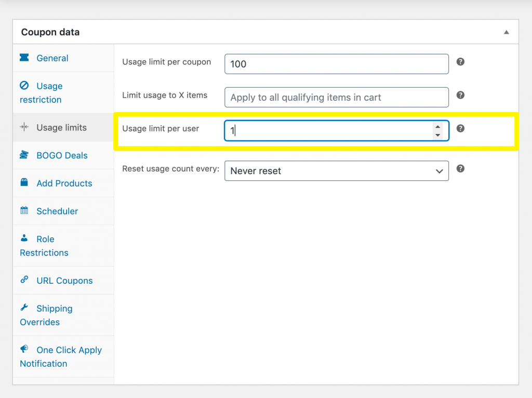Click the Scheduler calendar icon
532x398 pixels.
click(24, 210)
